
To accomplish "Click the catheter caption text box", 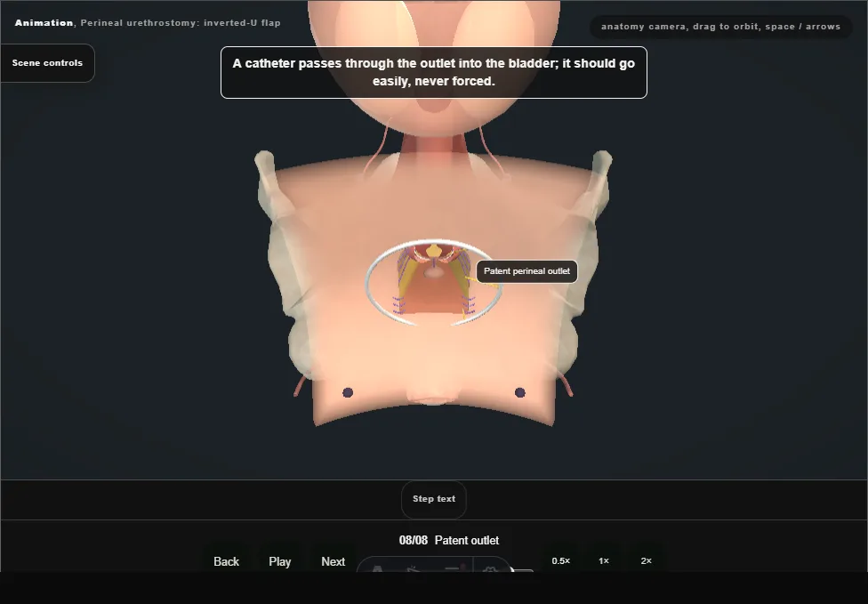I will pos(433,73).
